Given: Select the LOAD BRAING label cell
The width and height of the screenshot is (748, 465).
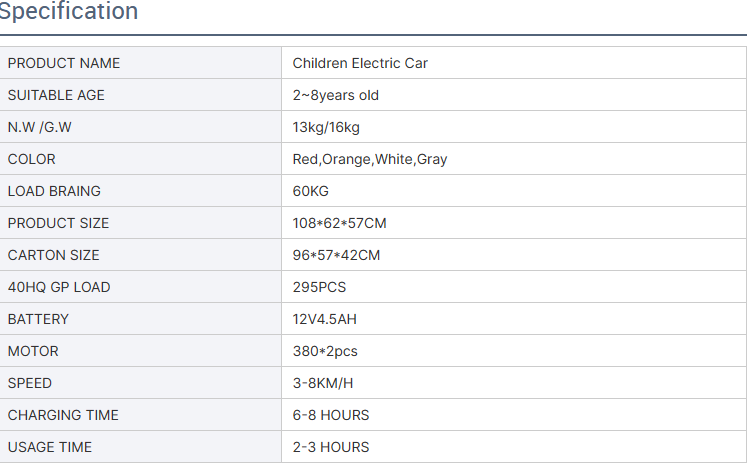Looking at the screenshot, I should (x=54, y=191).
